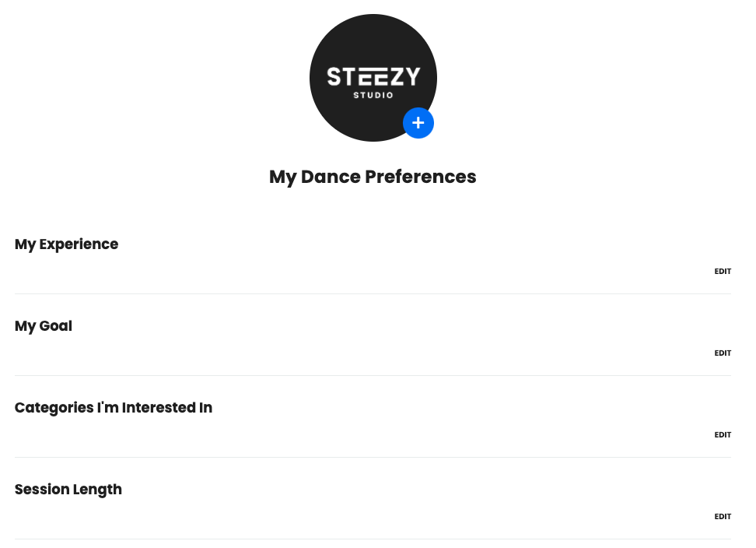This screenshot has height=548, width=756.
Task: Edit the My Goal preference
Action: [723, 353]
